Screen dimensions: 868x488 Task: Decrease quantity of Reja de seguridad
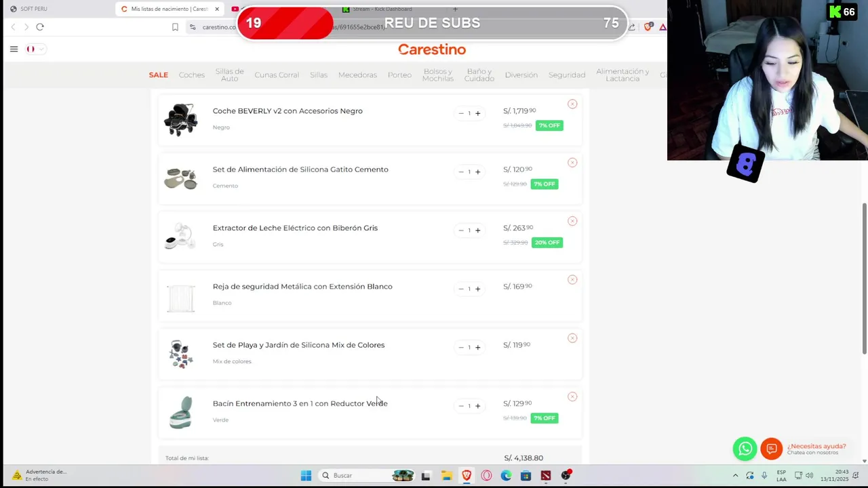point(461,289)
